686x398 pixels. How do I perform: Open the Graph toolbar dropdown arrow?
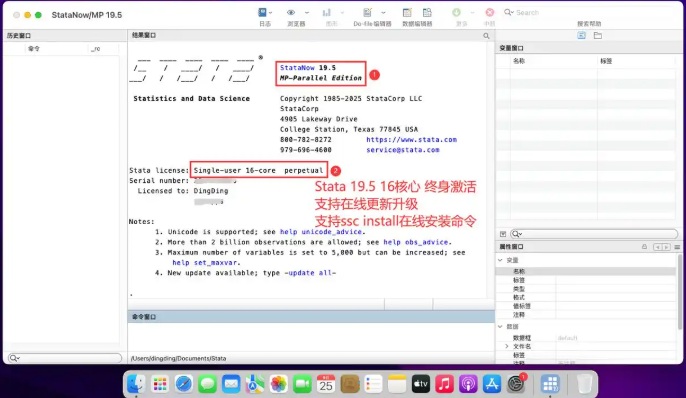[x=342, y=13]
